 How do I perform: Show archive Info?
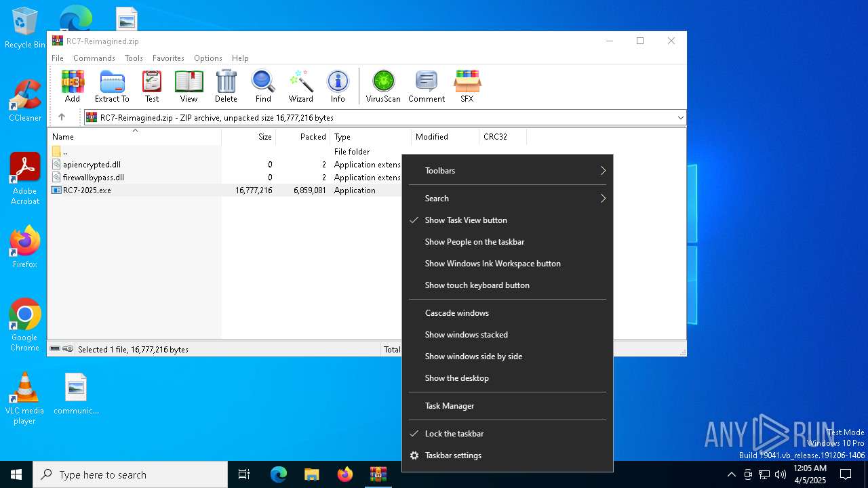(338, 86)
